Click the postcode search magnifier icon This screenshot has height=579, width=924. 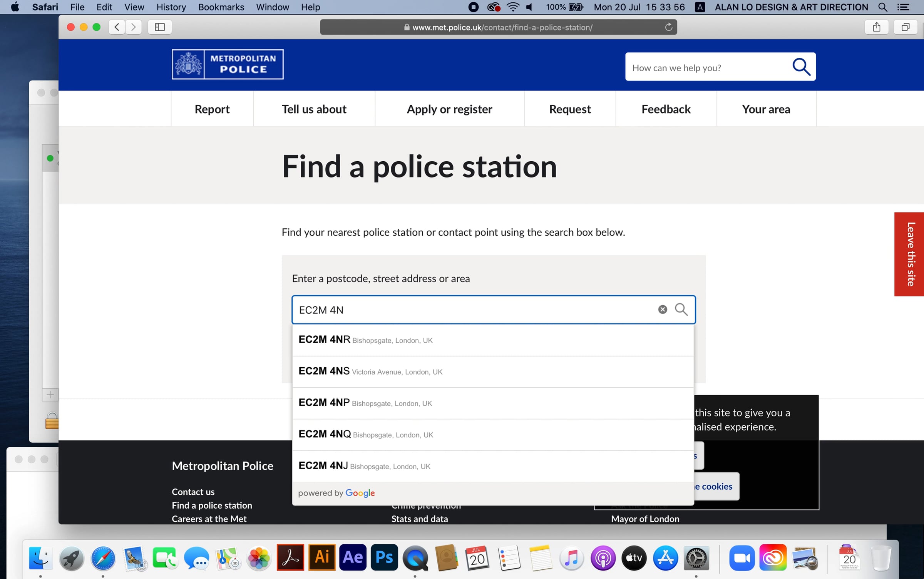(681, 310)
